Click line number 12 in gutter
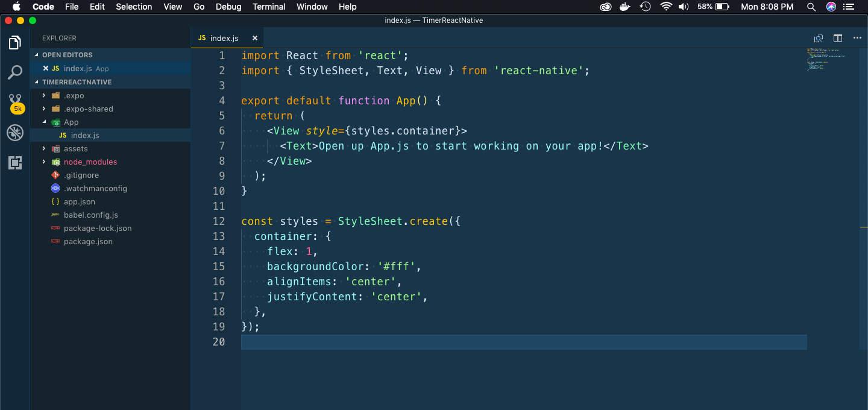Screen dimensions: 868x410 point(218,221)
